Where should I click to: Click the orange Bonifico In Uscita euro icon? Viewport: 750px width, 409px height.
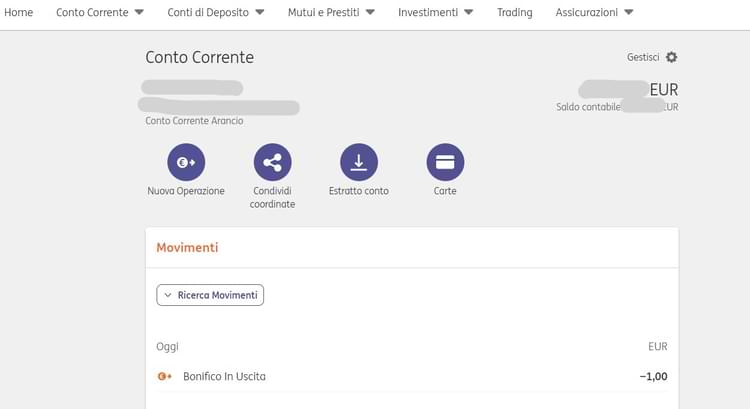(x=164, y=376)
